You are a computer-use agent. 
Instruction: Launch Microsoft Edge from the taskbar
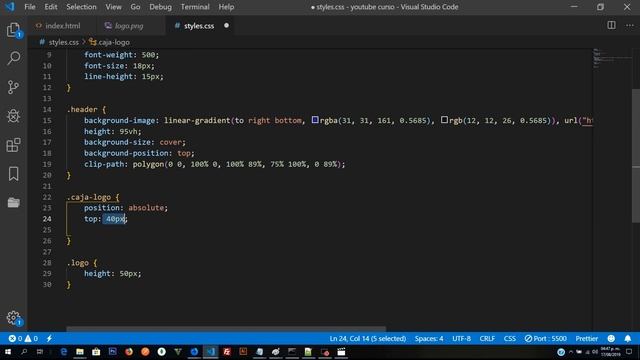[x=64, y=352]
